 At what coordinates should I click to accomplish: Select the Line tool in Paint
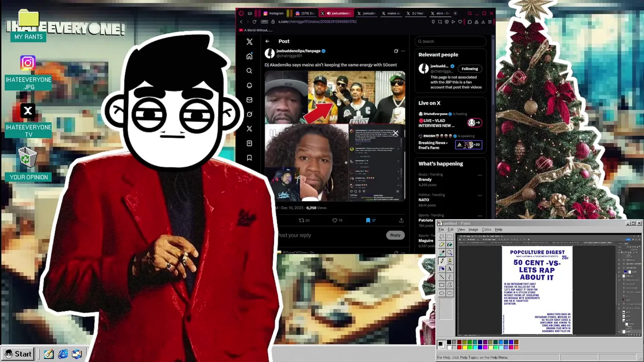(442, 277)
